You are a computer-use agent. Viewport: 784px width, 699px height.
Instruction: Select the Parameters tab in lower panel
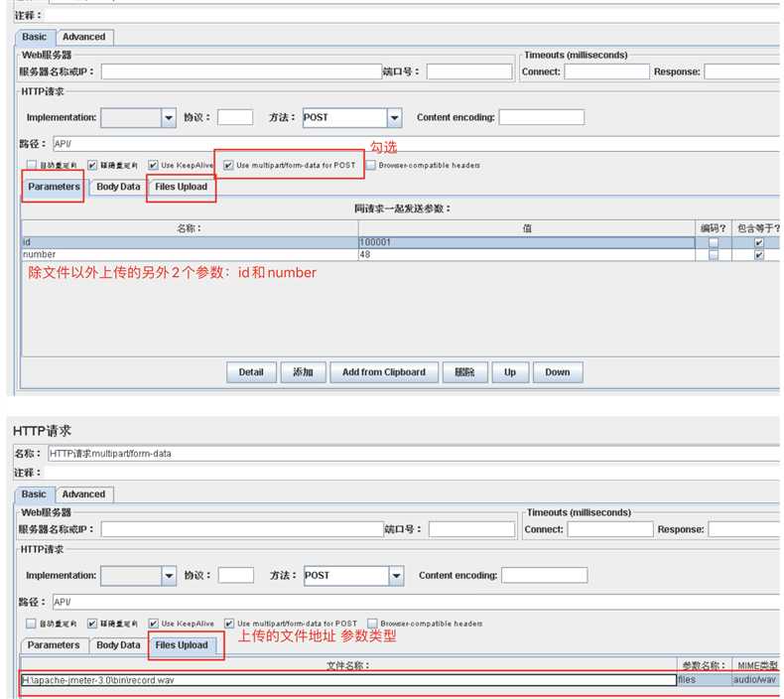54,645
